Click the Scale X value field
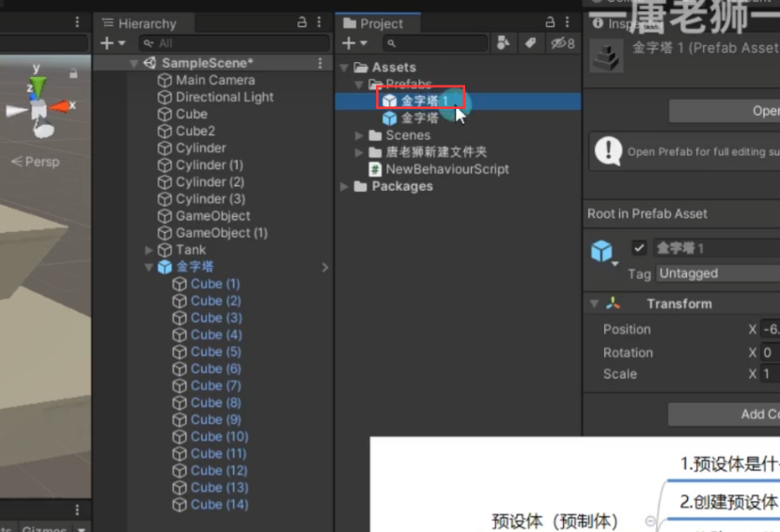This screenshot has height=532, width=780. tap(770, 374)
